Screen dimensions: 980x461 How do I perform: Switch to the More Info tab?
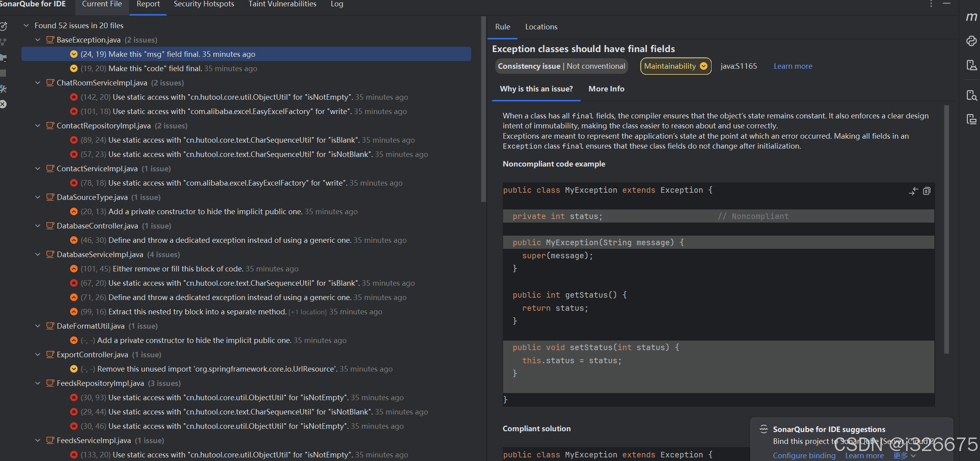click(x=606, y=89)
